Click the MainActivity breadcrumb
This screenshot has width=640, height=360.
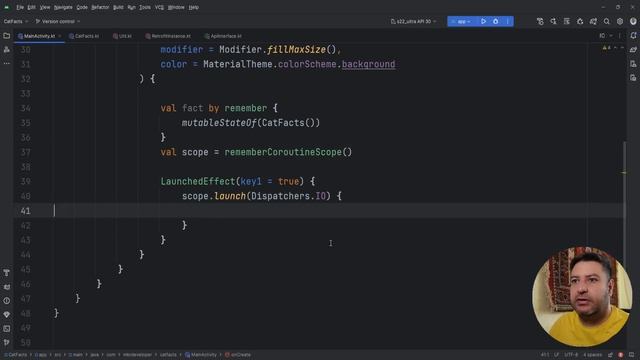coord(201,355)
